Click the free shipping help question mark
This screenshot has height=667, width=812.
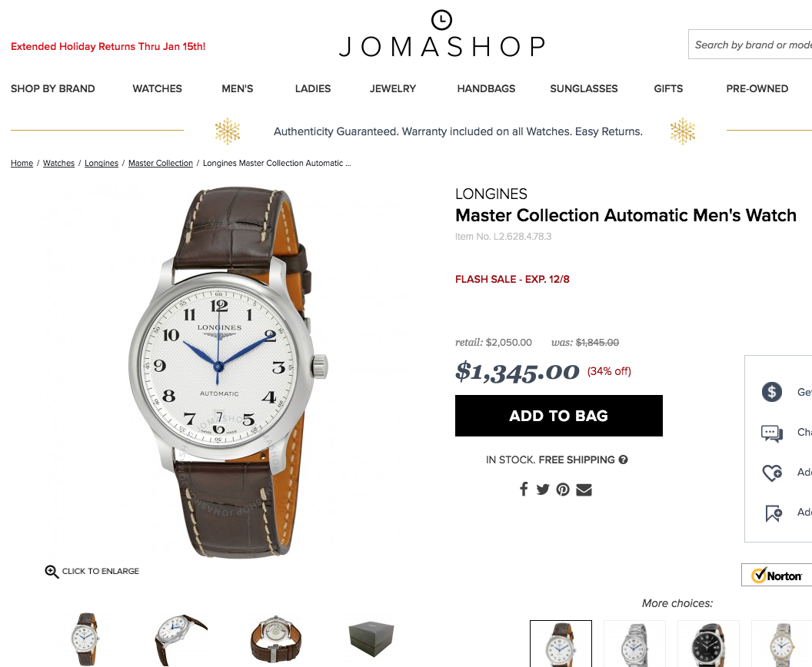(x=623, y=460)
